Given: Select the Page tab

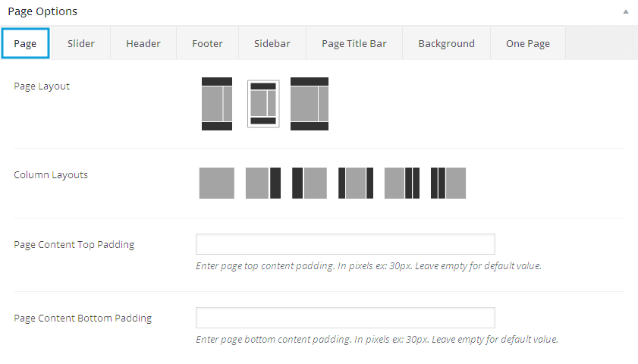Looking at the screenshot, I should click(x=25, y=43).
